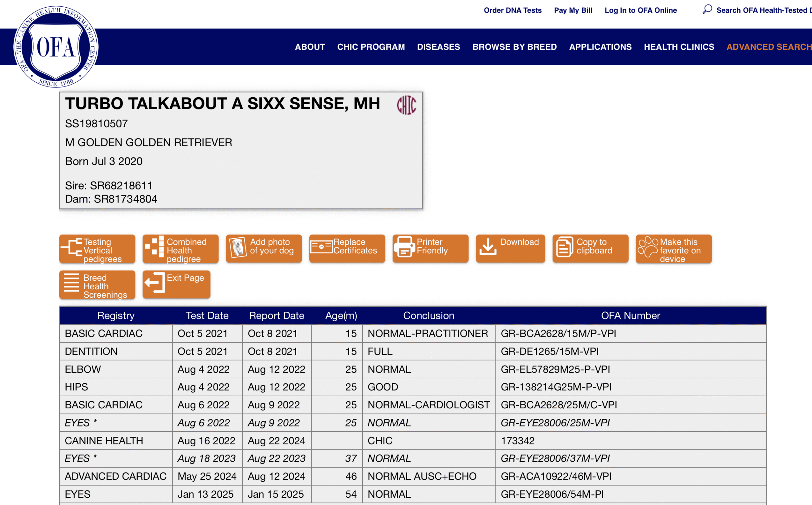The height and width of the screenshot is (505, 812).
Task: Open BROWSE BY BREED menu
Action: (514, 47)
